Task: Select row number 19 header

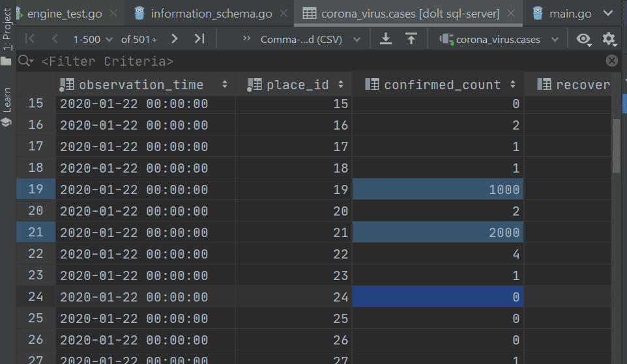Action: click(36, 189)
